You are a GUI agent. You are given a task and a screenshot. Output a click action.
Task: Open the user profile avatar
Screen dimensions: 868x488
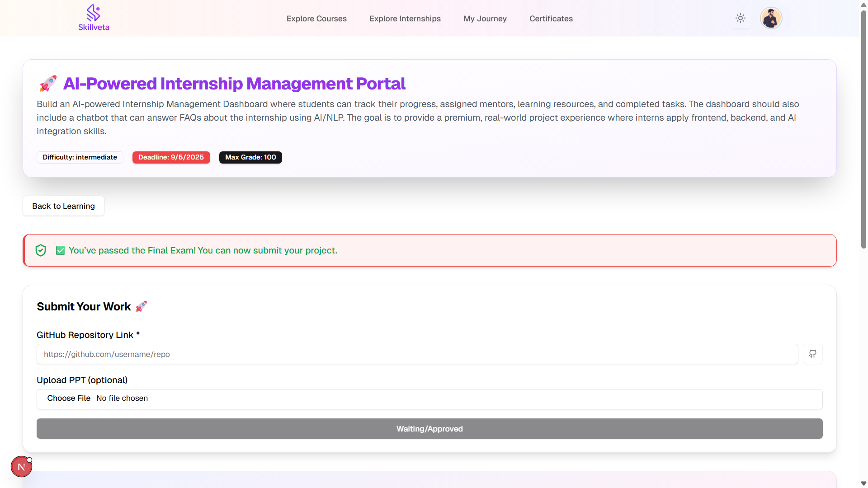(771, 19)
